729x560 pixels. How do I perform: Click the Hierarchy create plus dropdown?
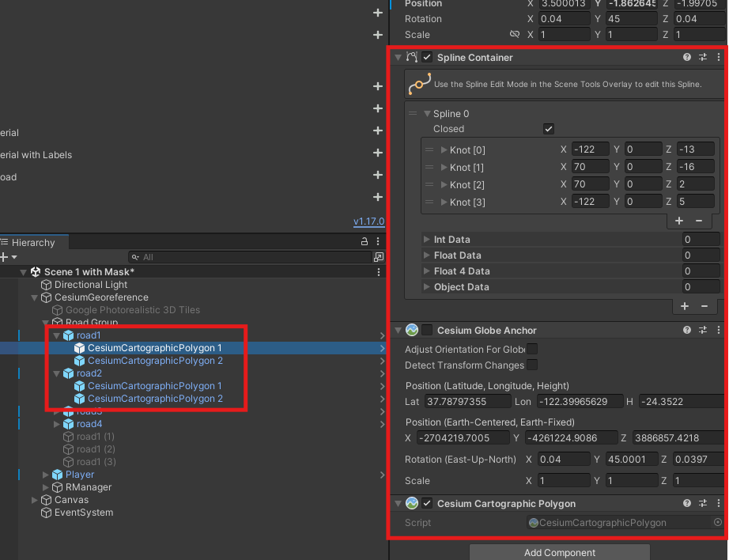tap(8, 257)
